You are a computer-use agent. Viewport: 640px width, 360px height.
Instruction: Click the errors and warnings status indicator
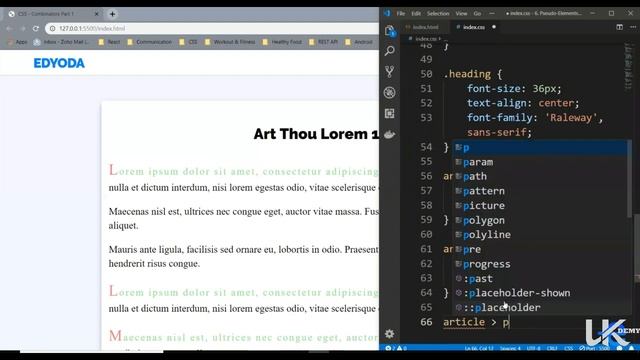(x=396, y=348)
